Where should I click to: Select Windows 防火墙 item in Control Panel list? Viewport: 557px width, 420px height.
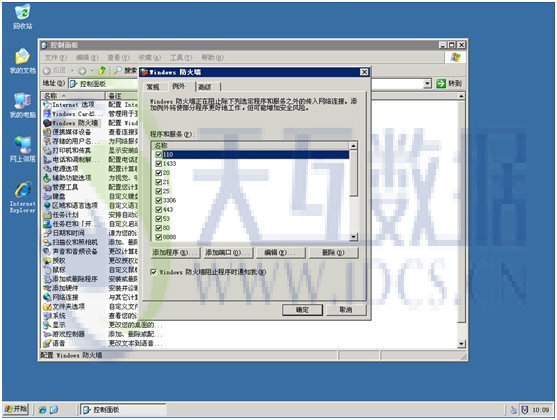(x=71, y=123)
